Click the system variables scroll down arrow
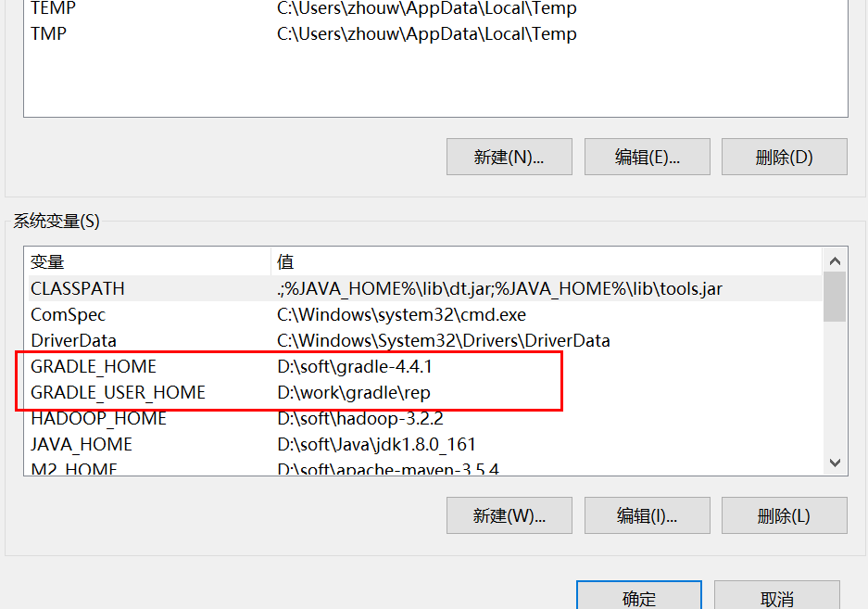Screen dimensions: 868x609 pyautogui.click(x=835, y=463)
